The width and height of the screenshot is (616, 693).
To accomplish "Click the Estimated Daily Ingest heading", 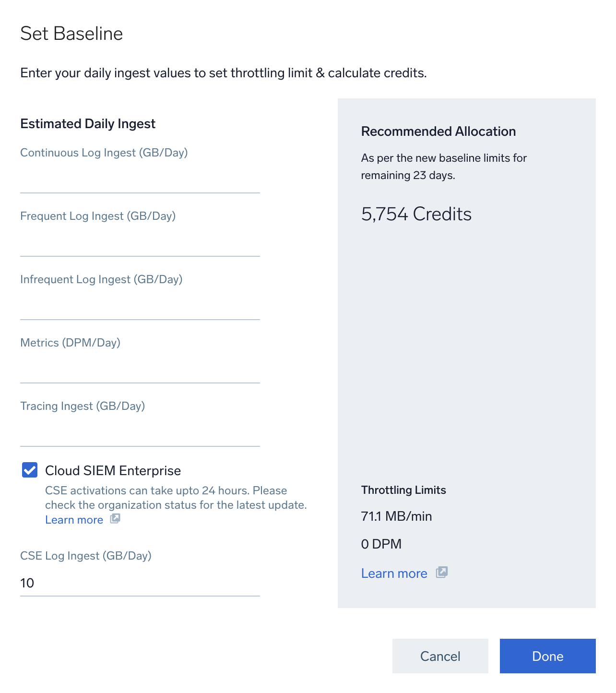I will [x=88, y=124].
